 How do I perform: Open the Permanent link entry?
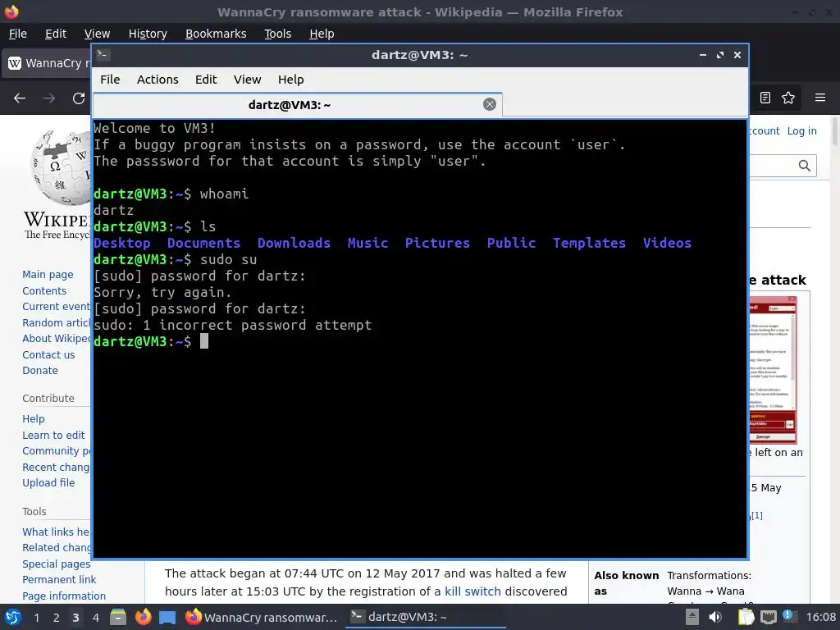59,580
